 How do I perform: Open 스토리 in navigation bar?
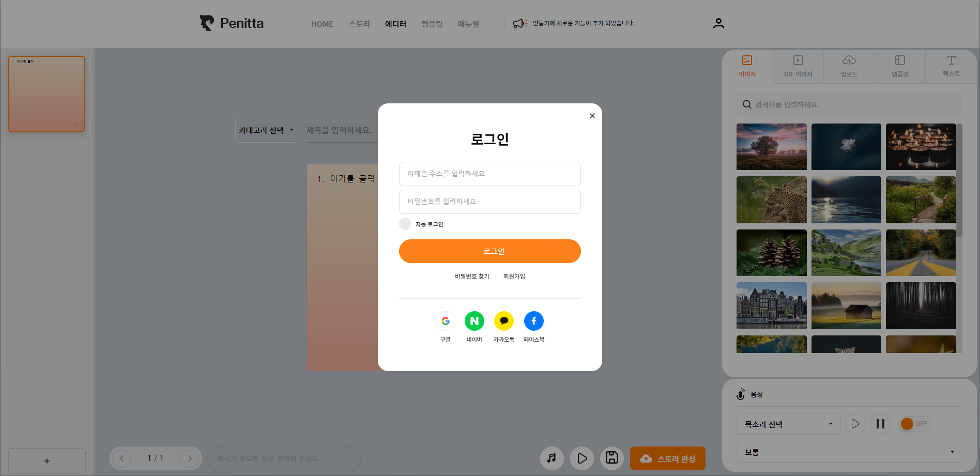359,24
